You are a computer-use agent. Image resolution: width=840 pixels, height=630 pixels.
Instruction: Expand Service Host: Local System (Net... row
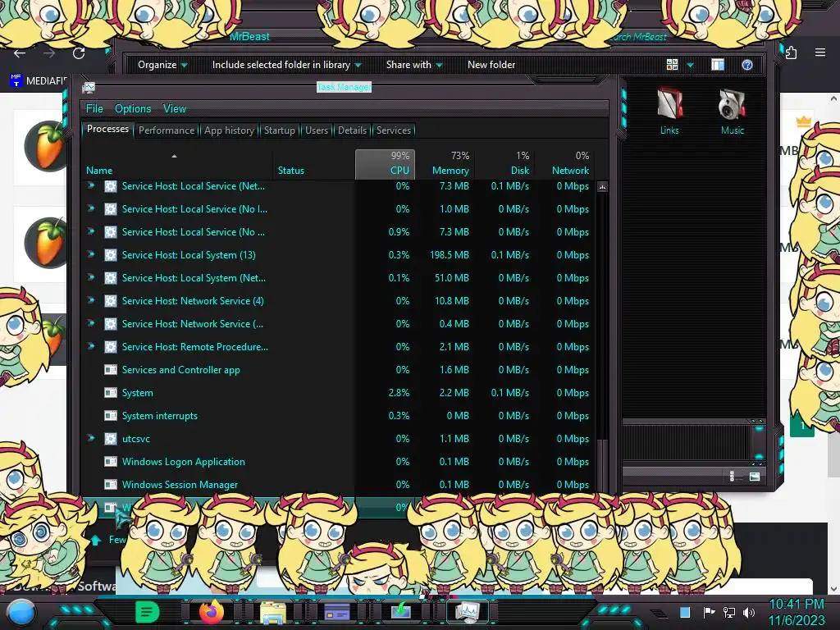(91, 277)
